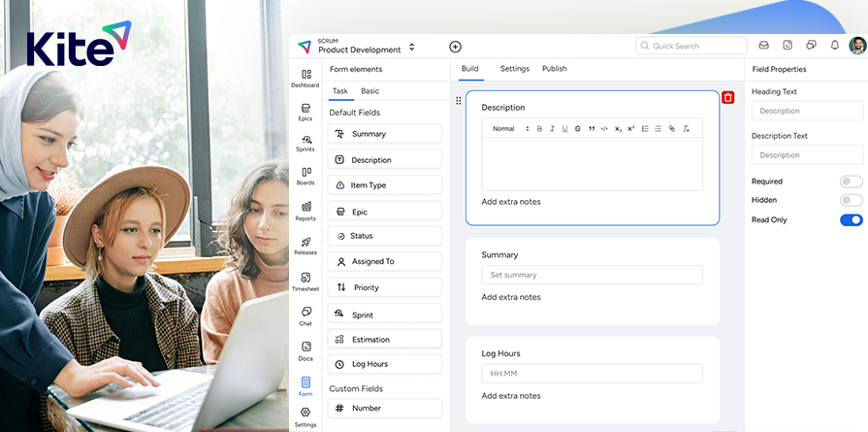Click the circled plus create icon
Viewport: 868px width, 432px height.
(455, 47)
